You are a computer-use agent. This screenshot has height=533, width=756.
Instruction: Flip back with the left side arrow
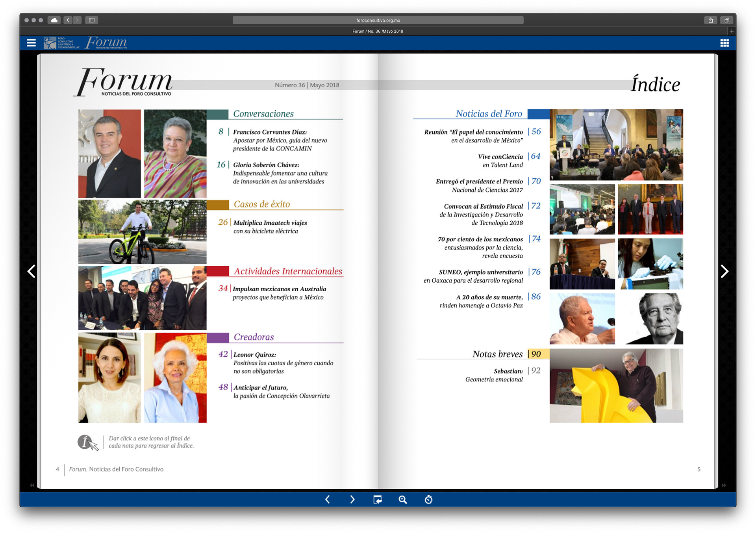click(31, 271)
